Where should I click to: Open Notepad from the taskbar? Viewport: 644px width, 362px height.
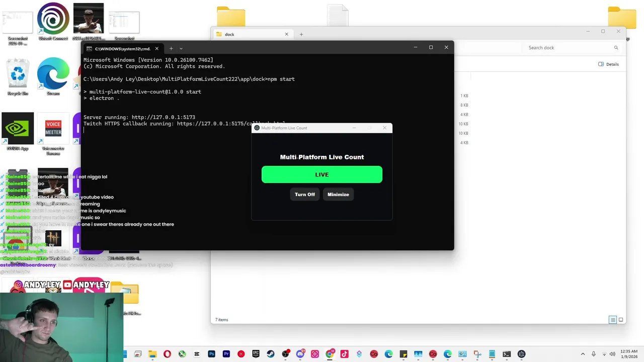point(492,354)
